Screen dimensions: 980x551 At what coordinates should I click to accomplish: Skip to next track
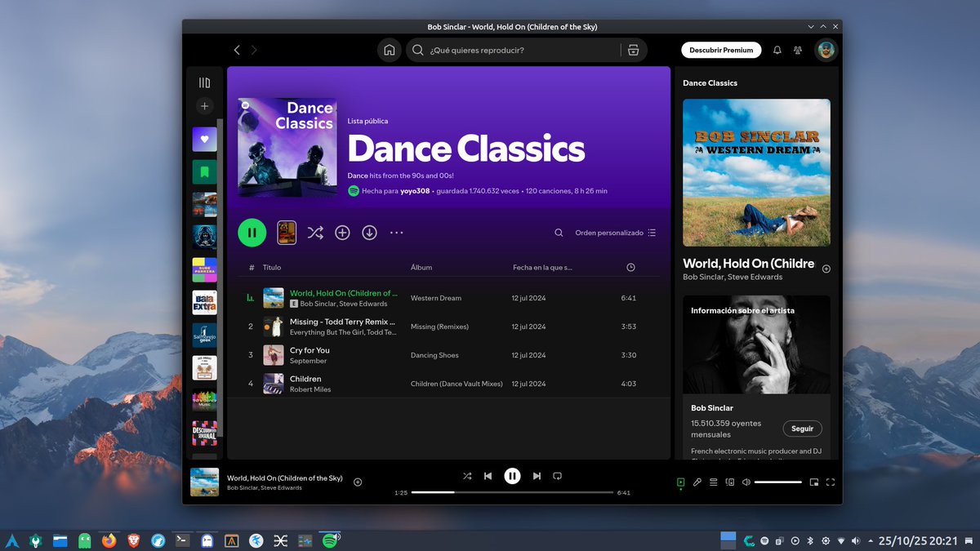tap(537, 476)
